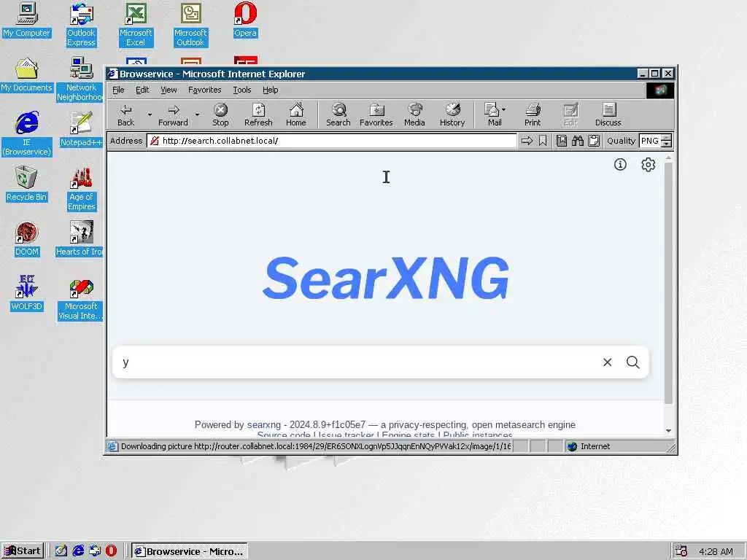The height and width of the screenshot is (560, 747).
Task: Click the SearXNG logo
Action: point(385,278)
